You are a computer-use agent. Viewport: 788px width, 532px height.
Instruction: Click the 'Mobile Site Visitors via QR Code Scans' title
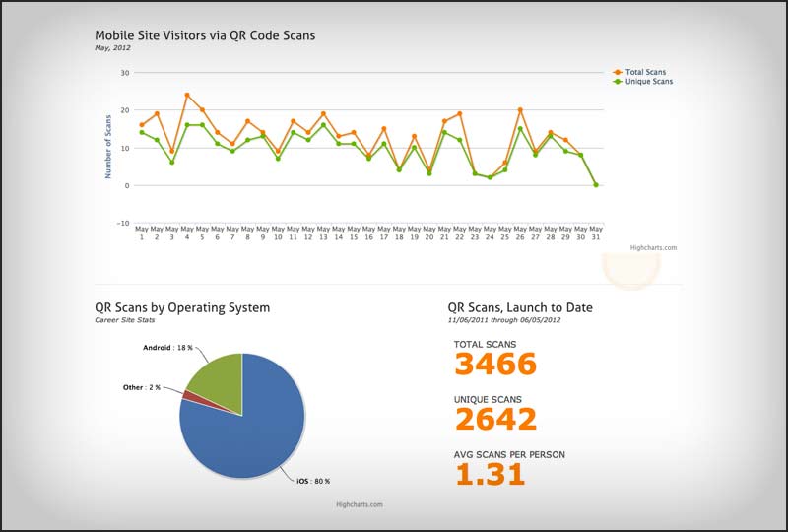tap(205, 35)
